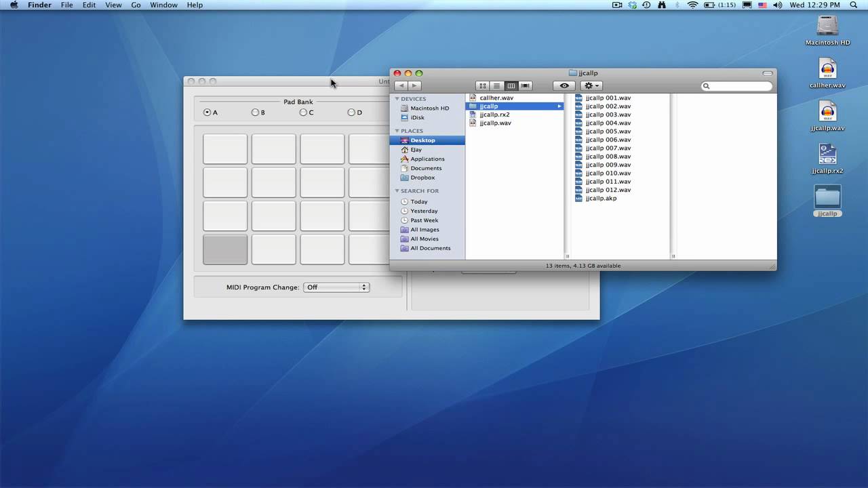
Task: Open the displays menu bar icon
Action: pyautogui.click(x=747, y=5)
